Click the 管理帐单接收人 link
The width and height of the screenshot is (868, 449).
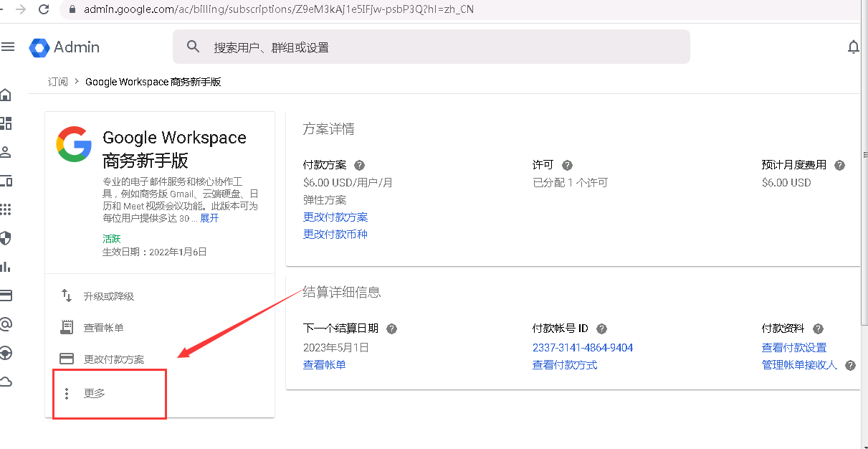point(800,365)
